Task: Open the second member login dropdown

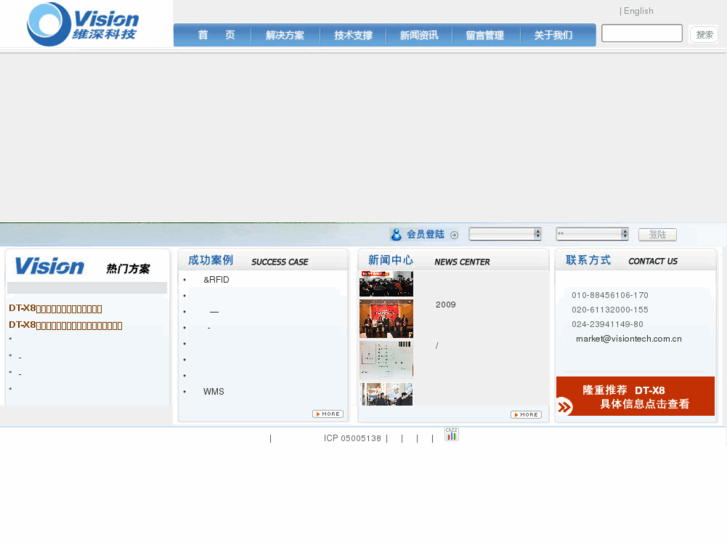Action: coord(592,234)
